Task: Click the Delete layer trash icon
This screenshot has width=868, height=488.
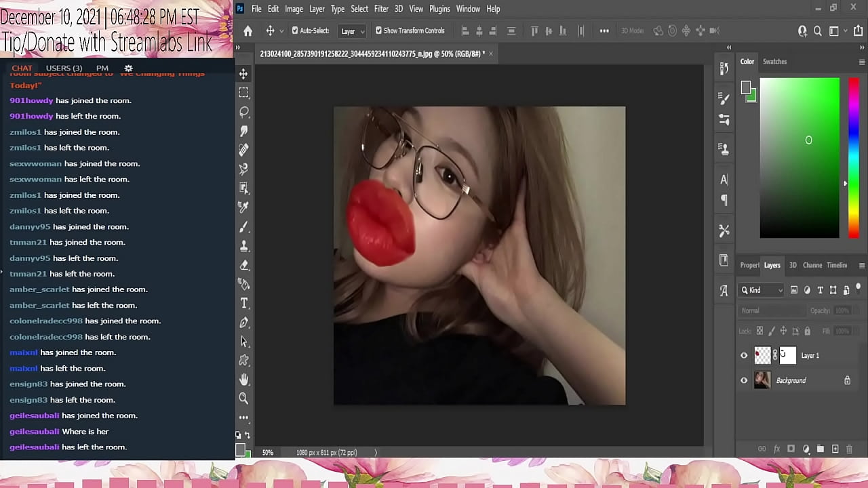Action: tap(850, 449)
